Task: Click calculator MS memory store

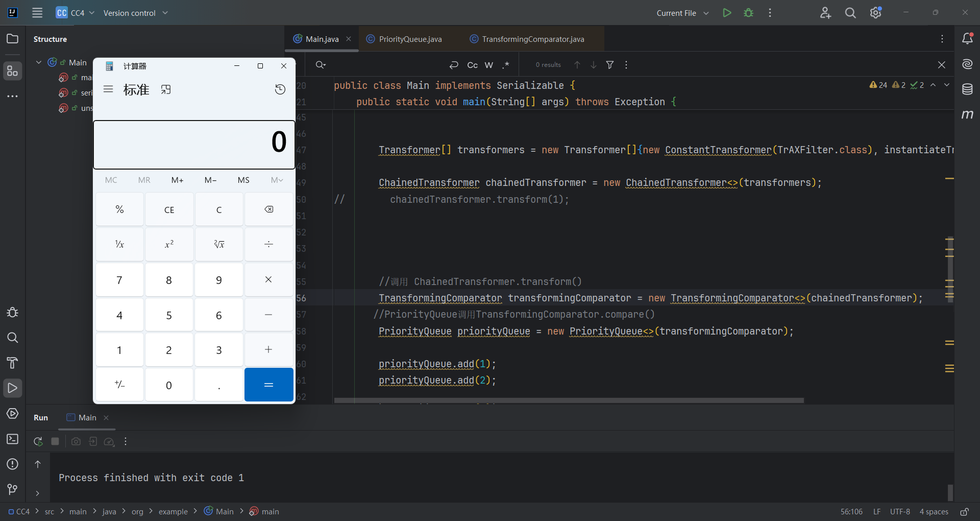Action: click(x=243, y=180)
